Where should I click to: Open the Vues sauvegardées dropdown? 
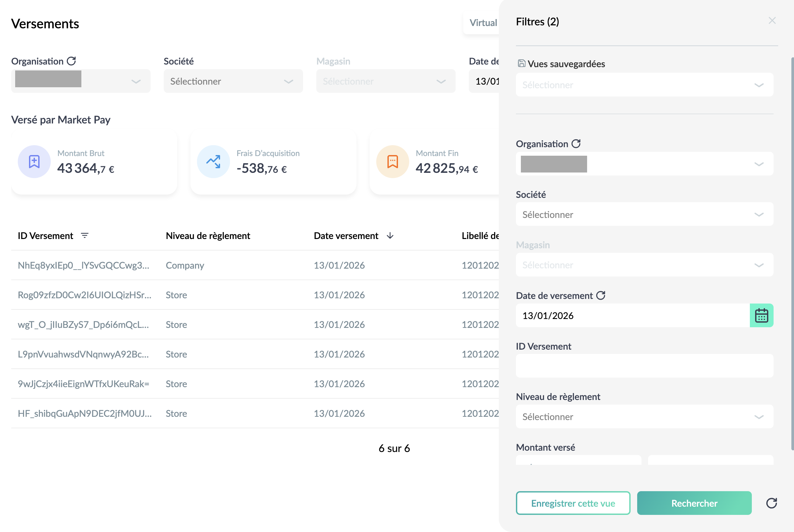pyautogui.click(x=644, y=85)
